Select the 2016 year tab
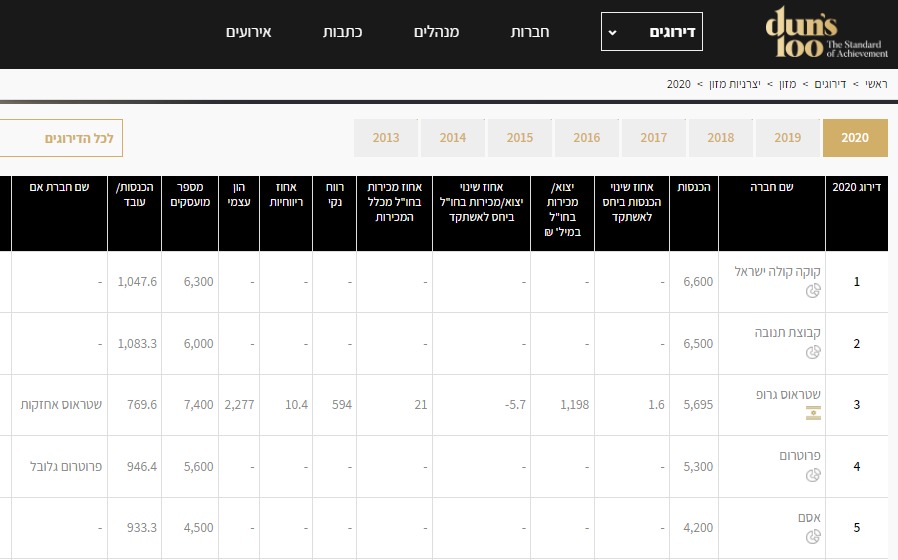This screenshot has height=560, width=898. 586,138
